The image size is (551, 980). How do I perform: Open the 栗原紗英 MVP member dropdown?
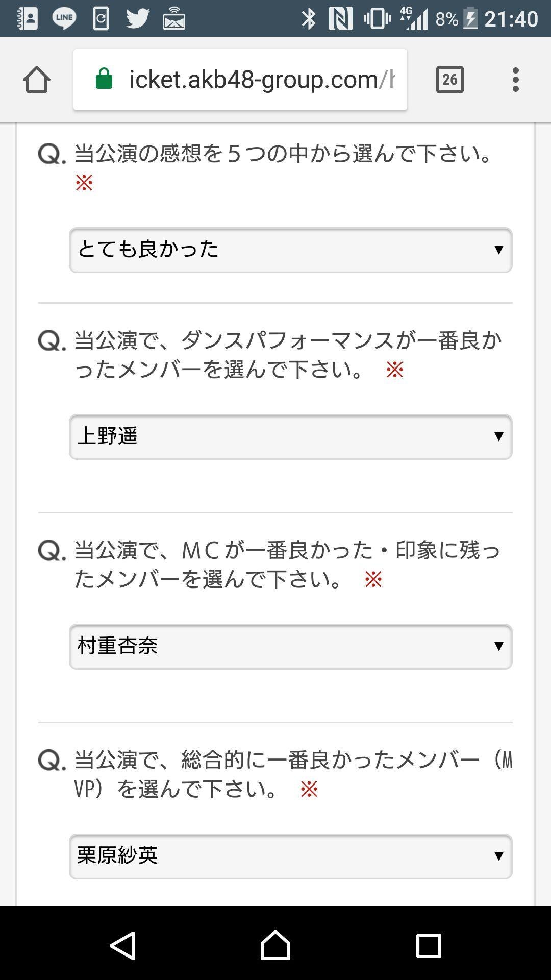[x=290, y=856]
